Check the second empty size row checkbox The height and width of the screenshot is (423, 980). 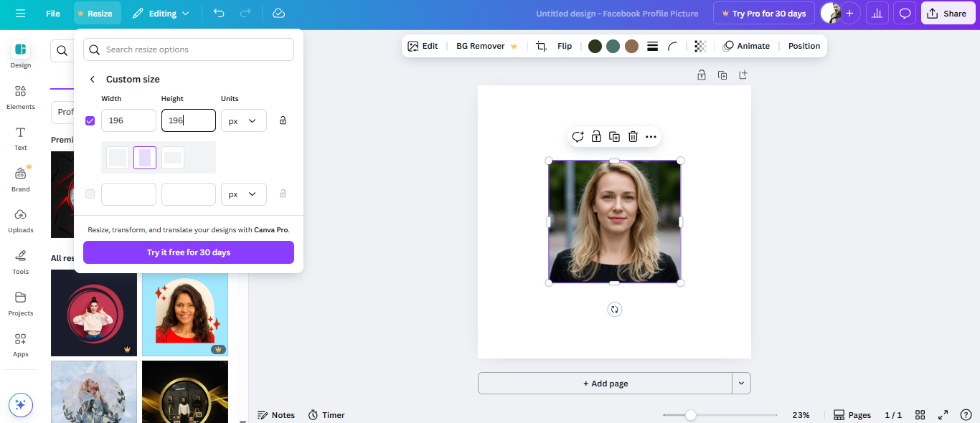click(x=90, y=194)
